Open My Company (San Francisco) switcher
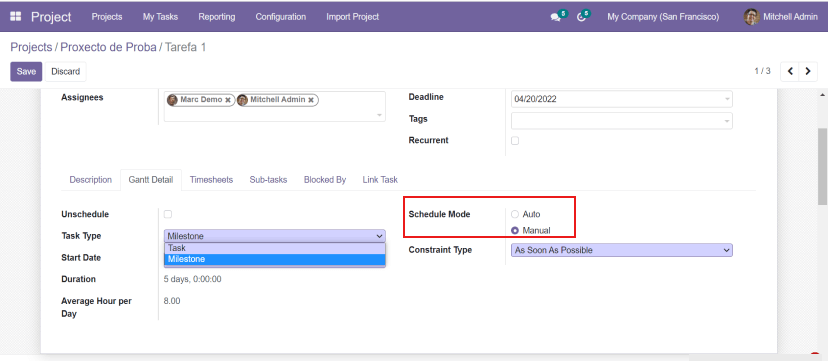828x361 pixels. tap(663, 17)
